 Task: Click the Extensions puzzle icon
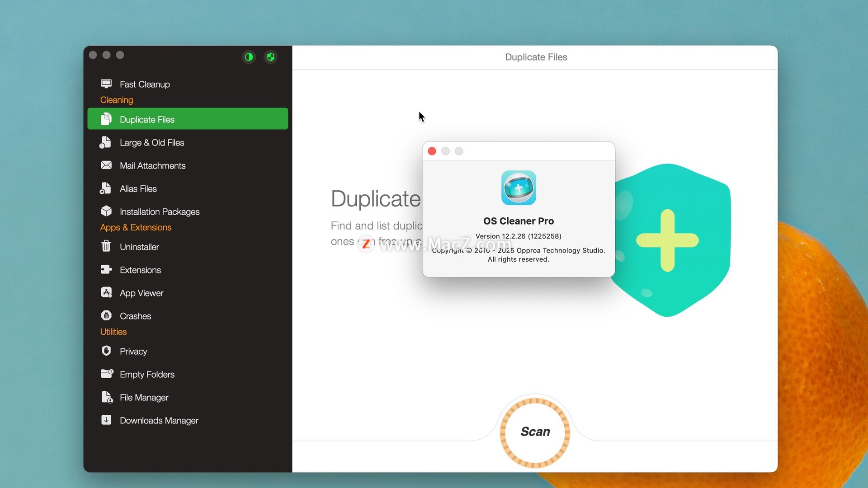click(106, 270)
